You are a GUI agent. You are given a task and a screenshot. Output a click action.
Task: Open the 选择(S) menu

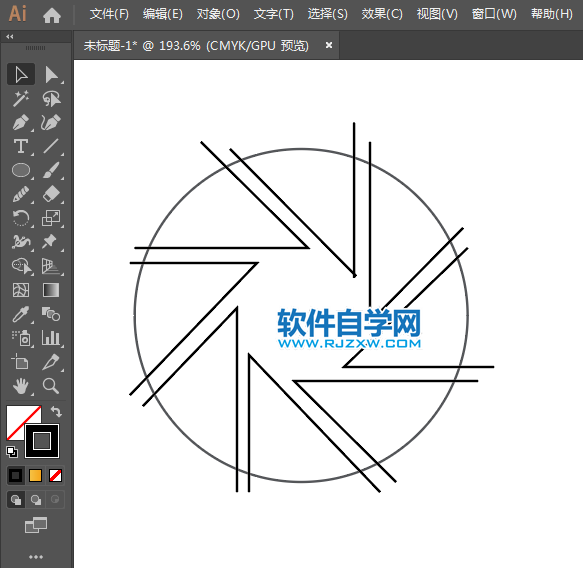pos(328,14)
